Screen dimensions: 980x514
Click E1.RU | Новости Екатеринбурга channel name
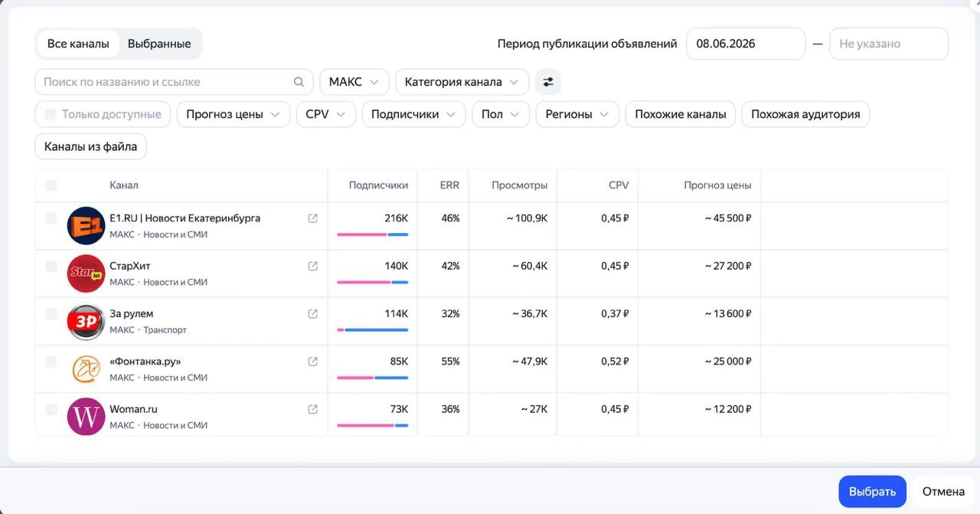pyautogui.click(x=185, y=218)
